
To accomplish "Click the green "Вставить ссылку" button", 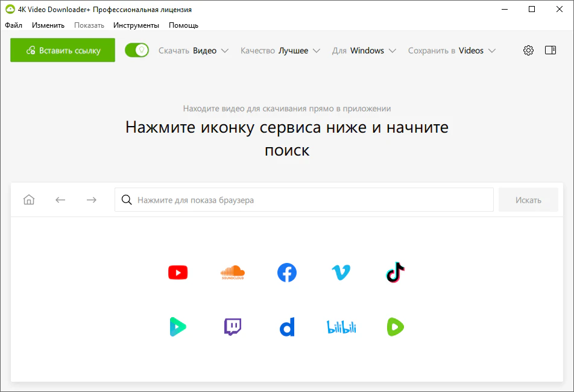I will point(63,51).
